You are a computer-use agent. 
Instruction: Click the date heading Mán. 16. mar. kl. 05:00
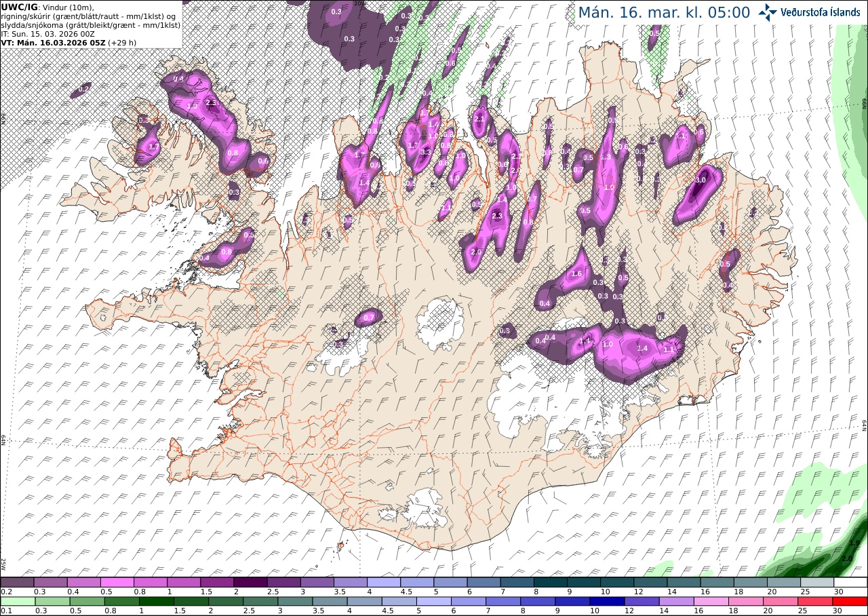664,13
